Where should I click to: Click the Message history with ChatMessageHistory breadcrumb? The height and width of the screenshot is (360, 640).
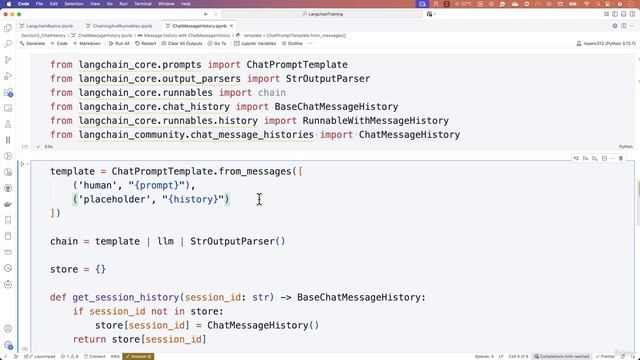tap(184, 36)
